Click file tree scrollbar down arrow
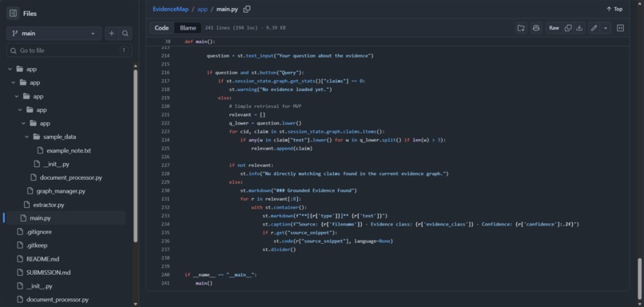 [x=136, y=304]
